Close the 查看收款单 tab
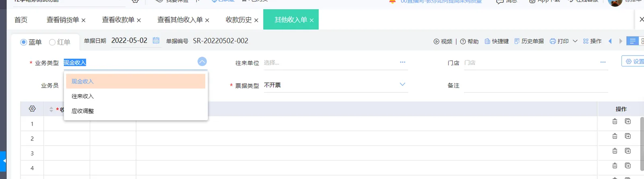 [x=139, y=20]
